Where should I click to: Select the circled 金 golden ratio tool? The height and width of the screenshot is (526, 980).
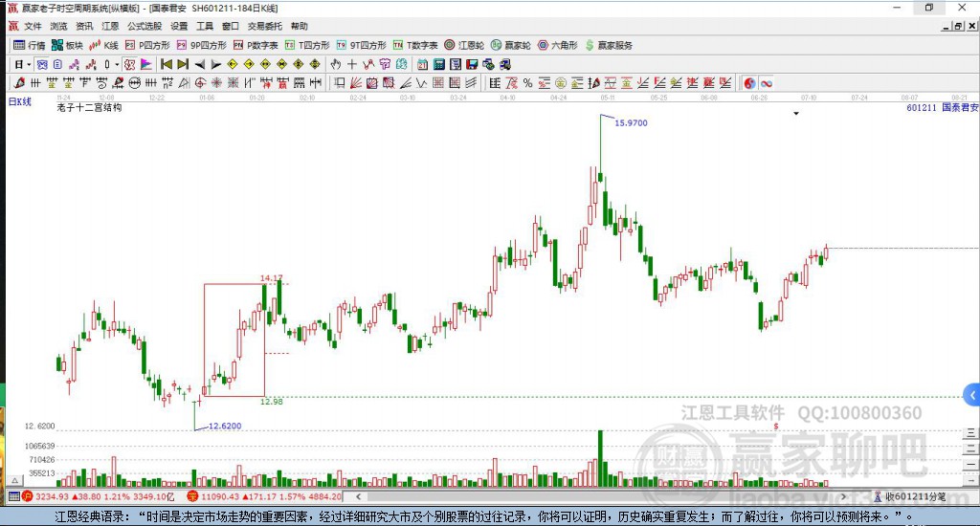561,83
